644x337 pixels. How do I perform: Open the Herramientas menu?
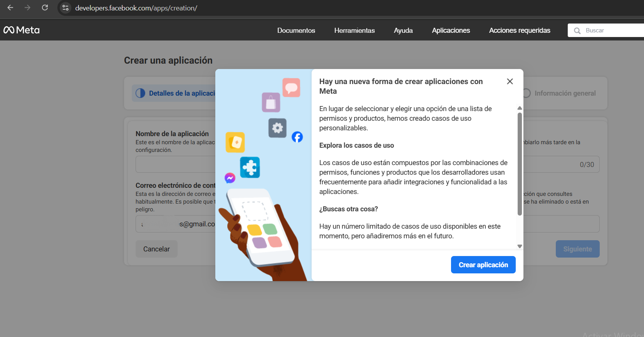point(354,30)
